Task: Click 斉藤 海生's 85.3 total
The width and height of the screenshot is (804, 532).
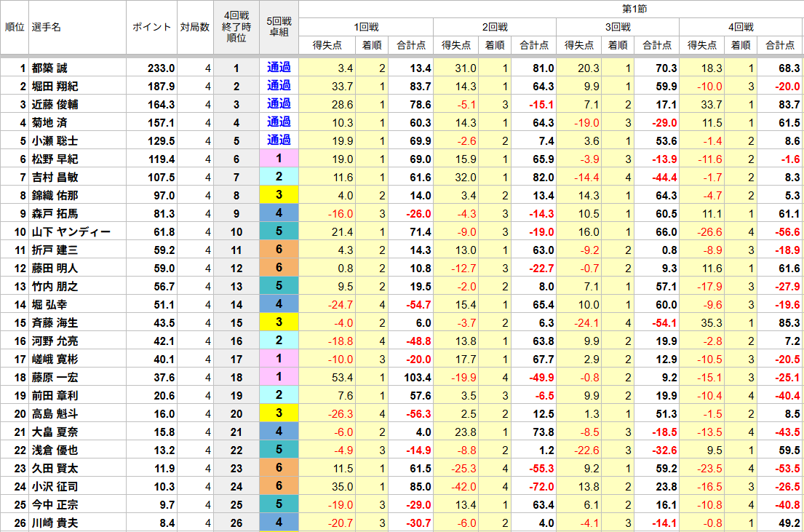Action: click(789, 323)
